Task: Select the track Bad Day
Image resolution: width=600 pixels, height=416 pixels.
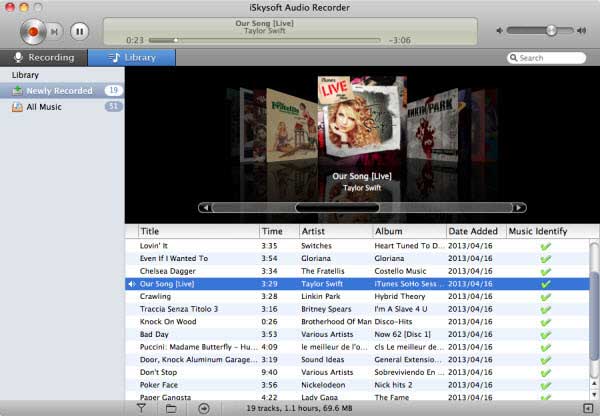Action: [x=357, y=334]
